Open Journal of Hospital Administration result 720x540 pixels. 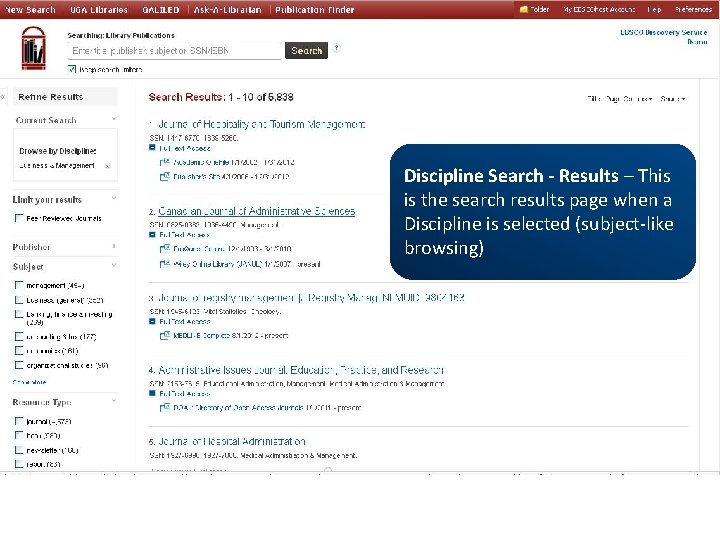point(232,442)
